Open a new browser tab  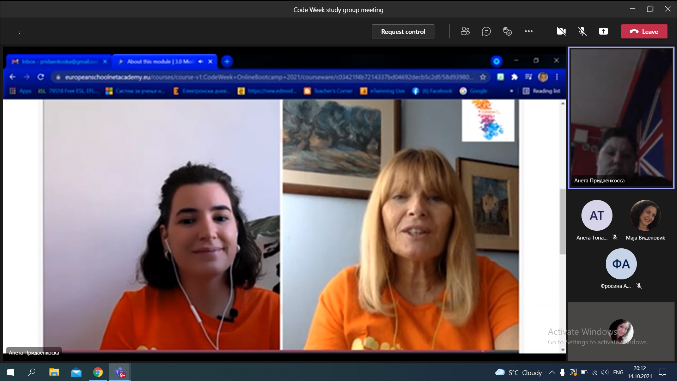pos(227,61)
